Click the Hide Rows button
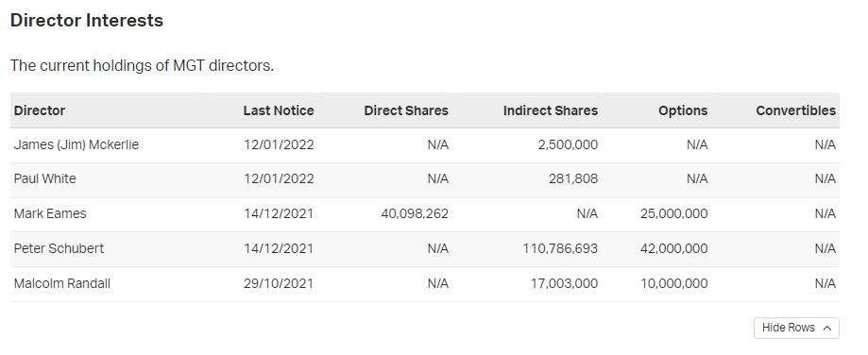Image resolution: width=868 pixels, height=355 pixels. (796, 328)
